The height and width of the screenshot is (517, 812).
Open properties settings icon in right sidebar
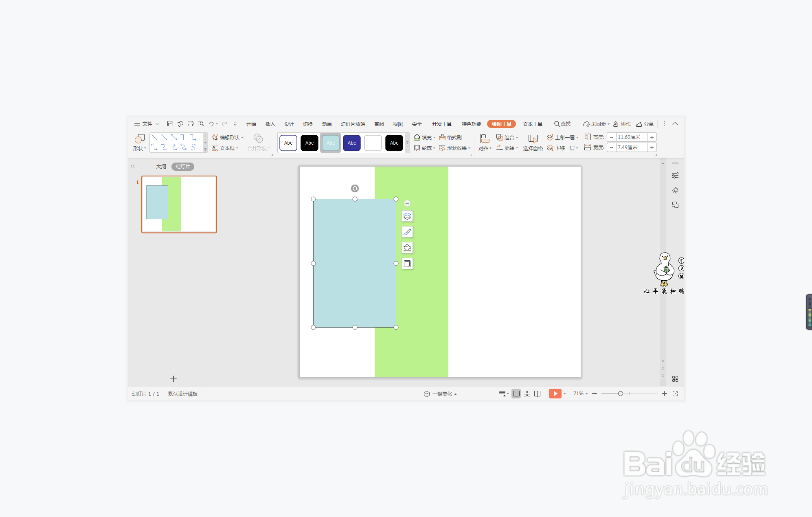675,176
